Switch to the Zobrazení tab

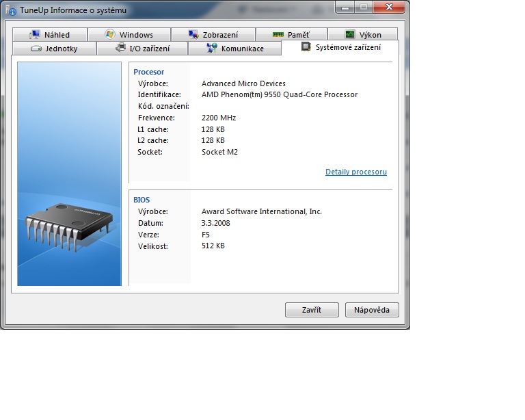[213, 35]
